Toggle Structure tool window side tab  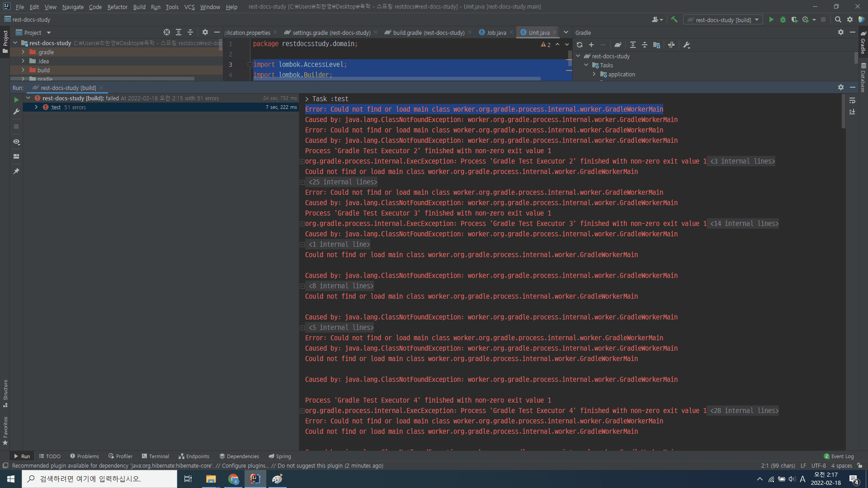point(5,393)
